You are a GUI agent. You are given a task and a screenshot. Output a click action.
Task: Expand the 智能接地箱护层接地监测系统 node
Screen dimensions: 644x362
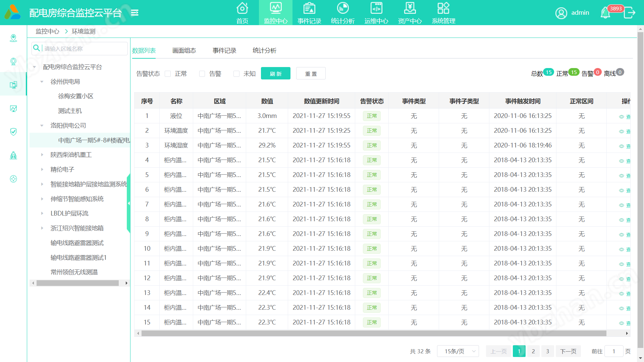[42, 184]
